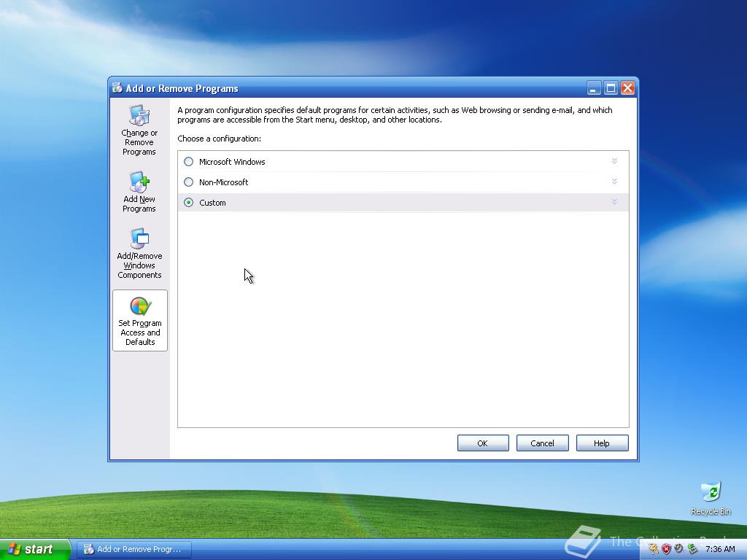Open the Start menu
Image resolution: width=747 pixels, height=560 pixels.
[x=35, y=550]
